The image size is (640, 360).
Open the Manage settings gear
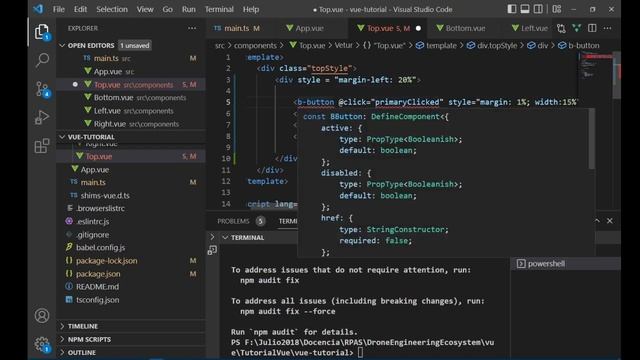(x=42, y=344)
